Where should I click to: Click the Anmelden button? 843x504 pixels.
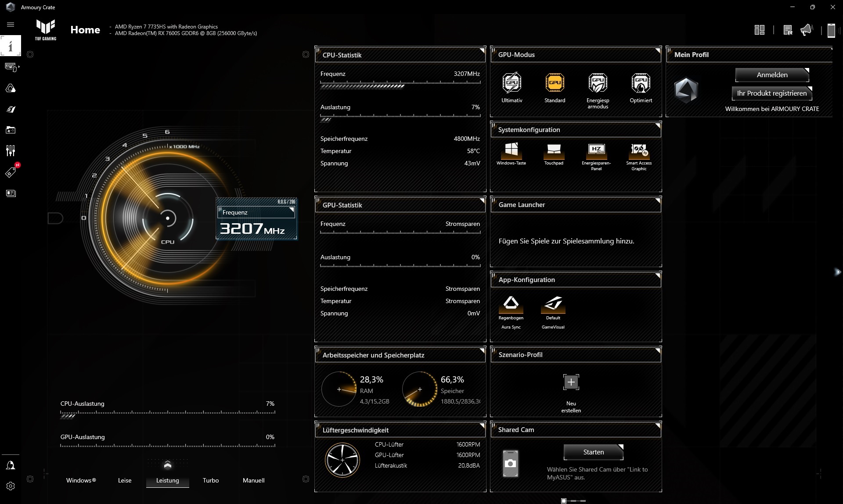tap(772, 75)
